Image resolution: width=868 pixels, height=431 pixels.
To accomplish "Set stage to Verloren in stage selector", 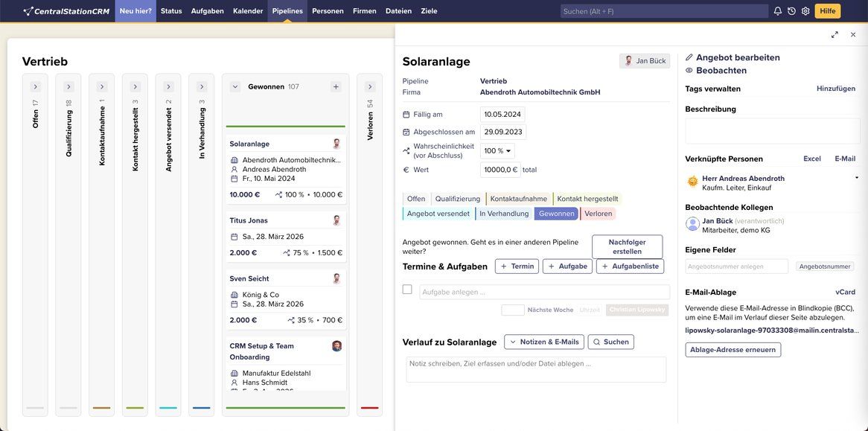I will 598,214.
